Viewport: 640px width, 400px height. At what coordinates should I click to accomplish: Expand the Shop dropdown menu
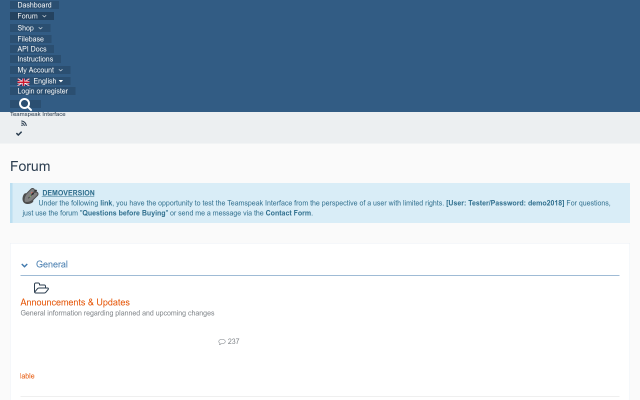38,28
